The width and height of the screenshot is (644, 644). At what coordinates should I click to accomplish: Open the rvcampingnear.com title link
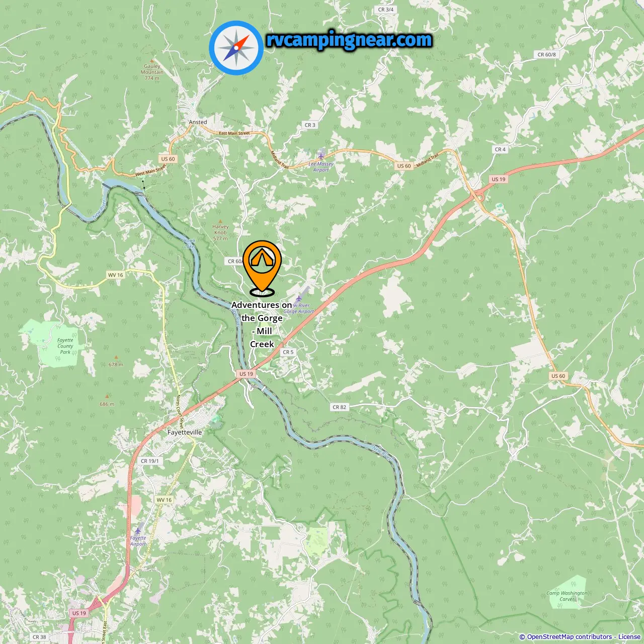(x=349, y=40)
